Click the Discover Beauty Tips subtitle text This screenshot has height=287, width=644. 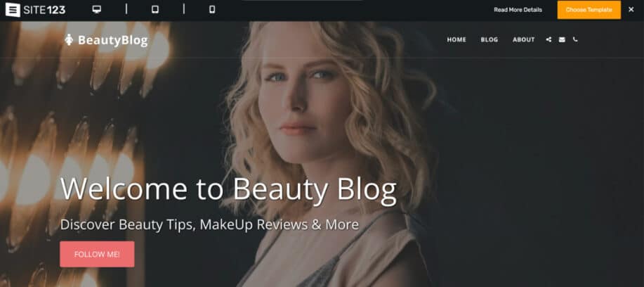coord(209,225)
